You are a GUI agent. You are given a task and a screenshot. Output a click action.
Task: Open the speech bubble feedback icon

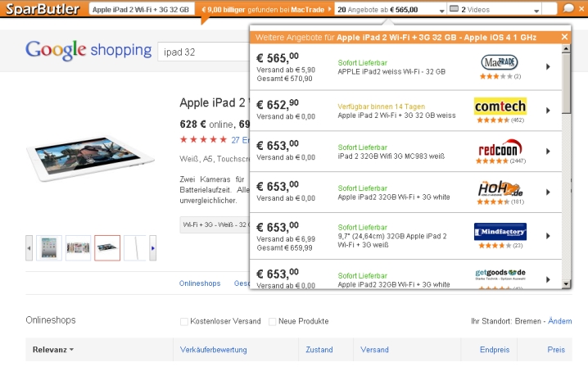(x=569, y=9)
